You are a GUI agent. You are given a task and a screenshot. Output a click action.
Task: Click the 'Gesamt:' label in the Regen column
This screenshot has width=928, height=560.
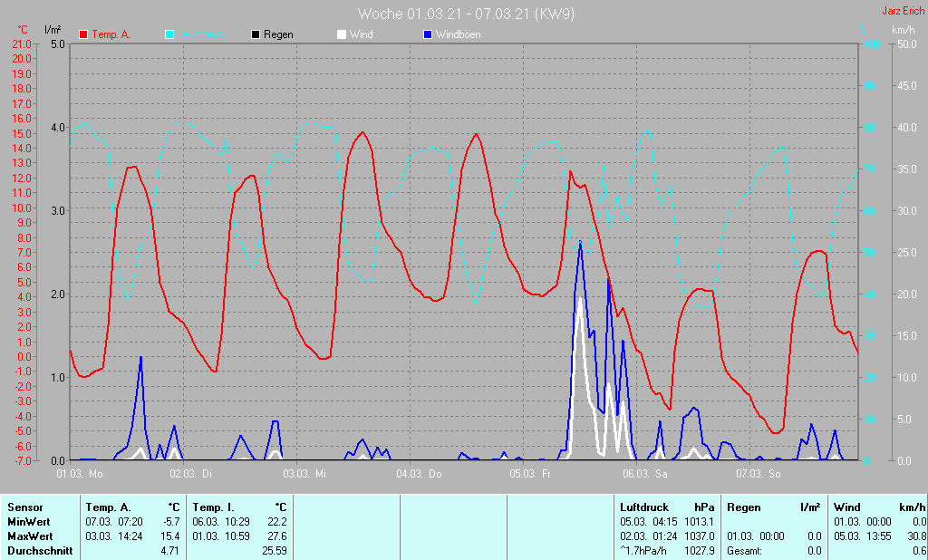[745, 551]
